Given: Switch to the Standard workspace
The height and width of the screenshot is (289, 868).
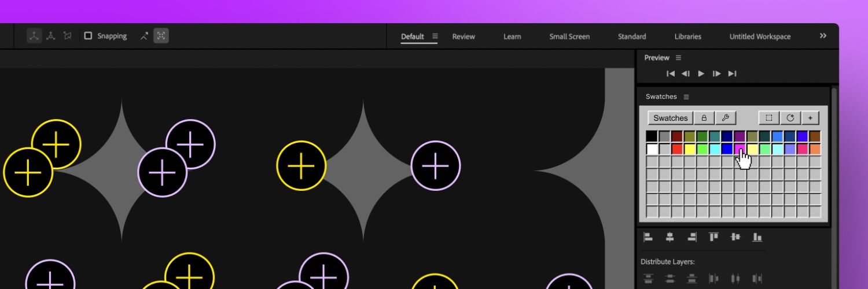Looking at the screenshot, I should 632,36.
